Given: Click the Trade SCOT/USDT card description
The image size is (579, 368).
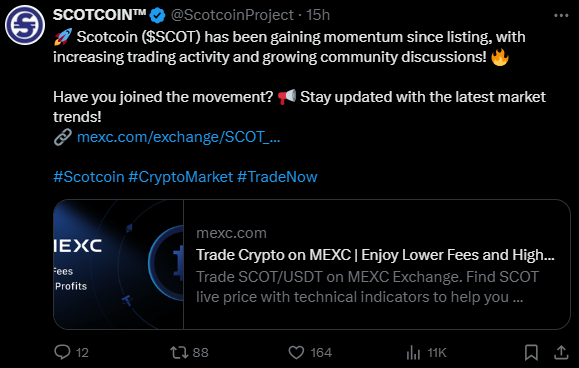Looking at the screenshot, I should pos(367,287).
